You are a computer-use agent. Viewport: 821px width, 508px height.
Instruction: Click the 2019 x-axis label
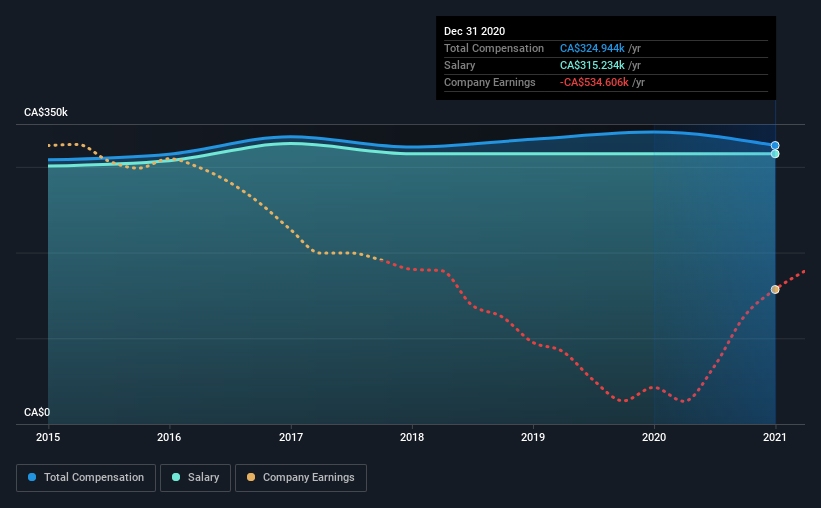click(x=533, y=437)
